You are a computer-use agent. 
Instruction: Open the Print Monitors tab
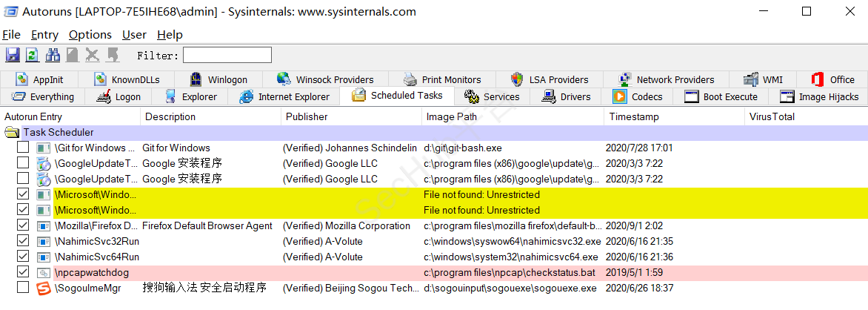point(441,79)
